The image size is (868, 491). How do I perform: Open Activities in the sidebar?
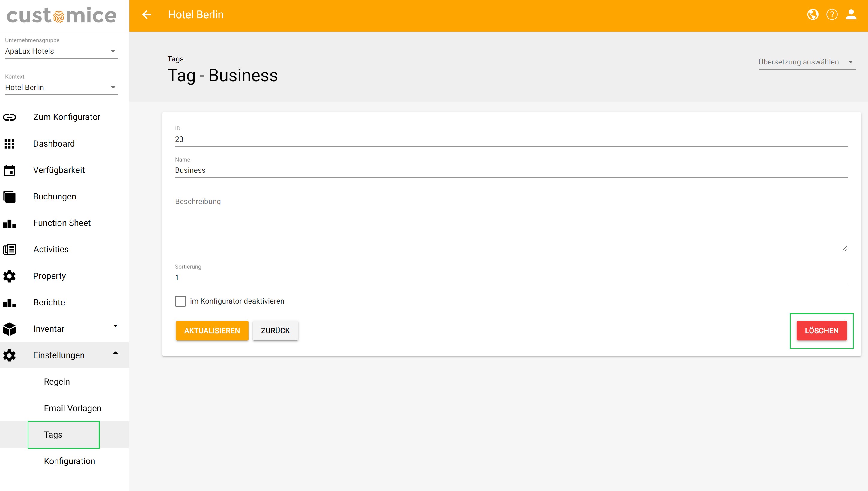tap(51, 250)
